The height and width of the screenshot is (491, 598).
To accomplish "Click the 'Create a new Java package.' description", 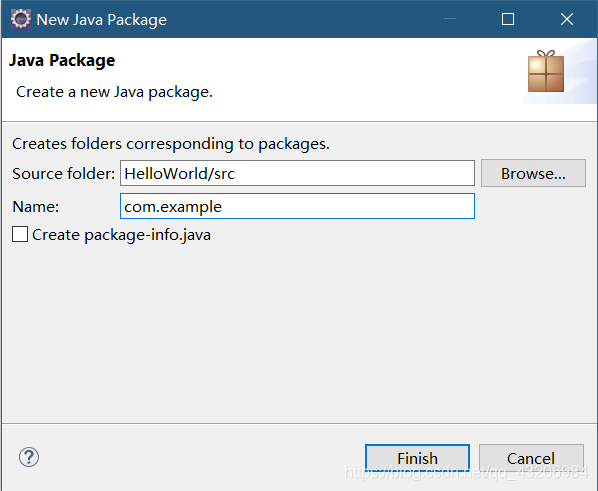I will (114, 92).
